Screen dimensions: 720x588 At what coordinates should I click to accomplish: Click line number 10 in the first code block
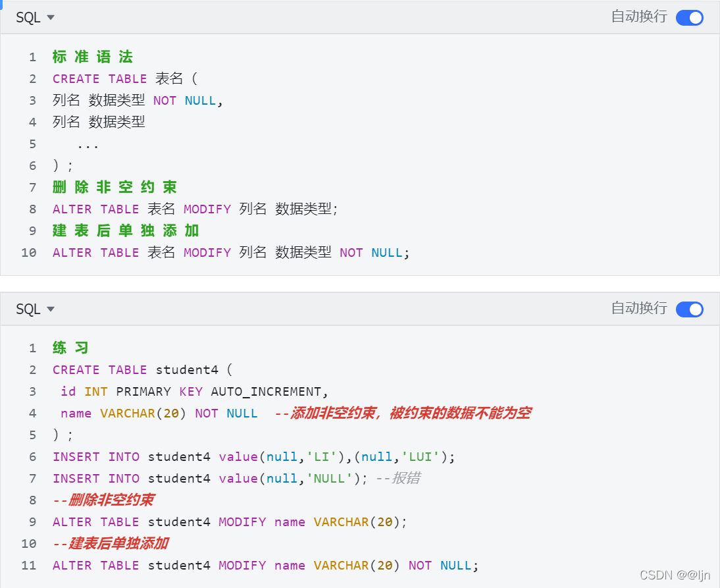pyautogui.click(x=29, y=253)
